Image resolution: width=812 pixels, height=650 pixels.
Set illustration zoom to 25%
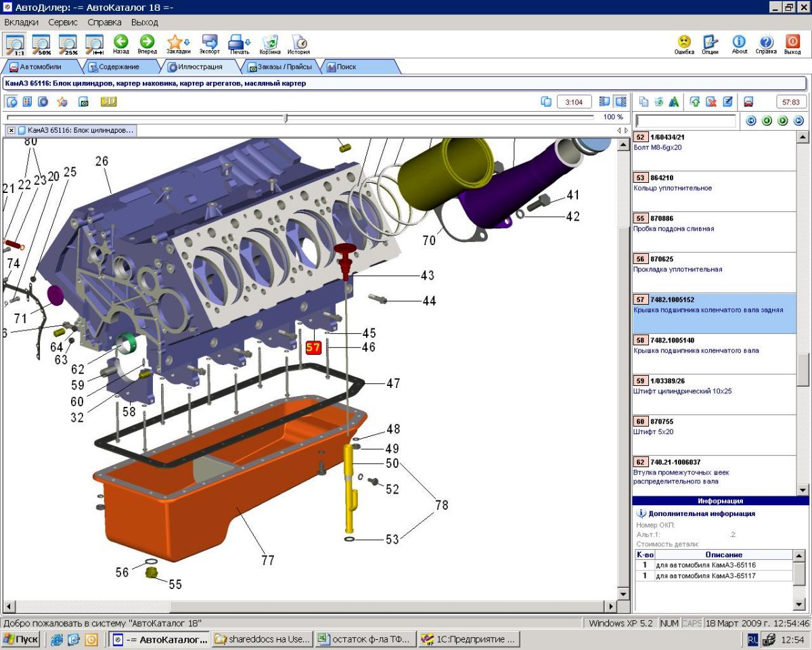click(x=68, y=44)
